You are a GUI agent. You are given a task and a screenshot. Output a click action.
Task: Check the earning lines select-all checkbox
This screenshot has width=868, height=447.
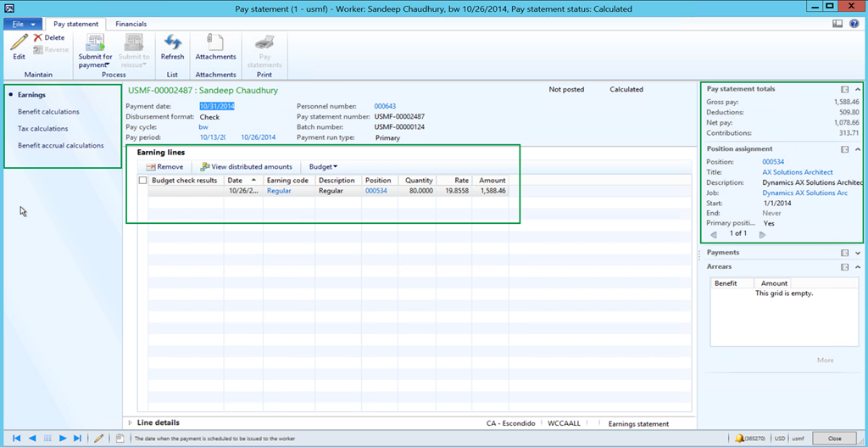[x=142, y=181]
